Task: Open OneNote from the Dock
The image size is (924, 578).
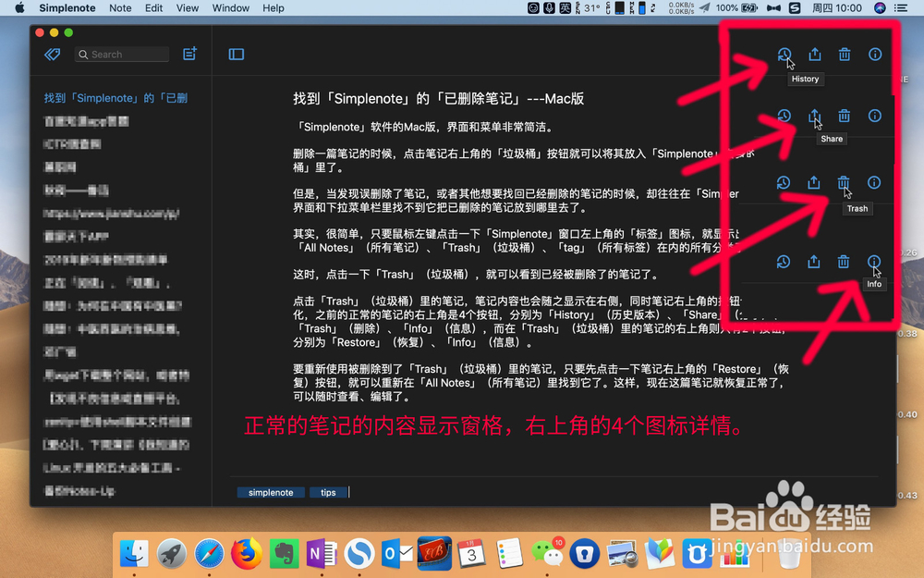Action: coord(322,554)
